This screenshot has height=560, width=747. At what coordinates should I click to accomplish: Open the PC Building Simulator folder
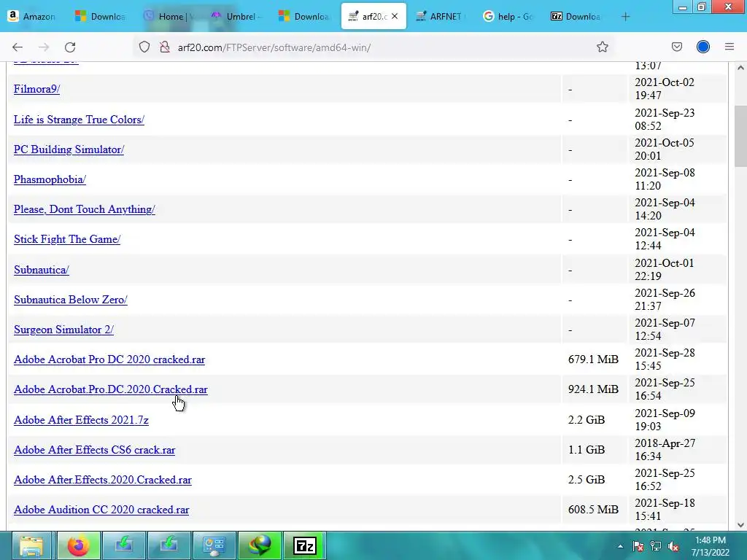point(69,149)
